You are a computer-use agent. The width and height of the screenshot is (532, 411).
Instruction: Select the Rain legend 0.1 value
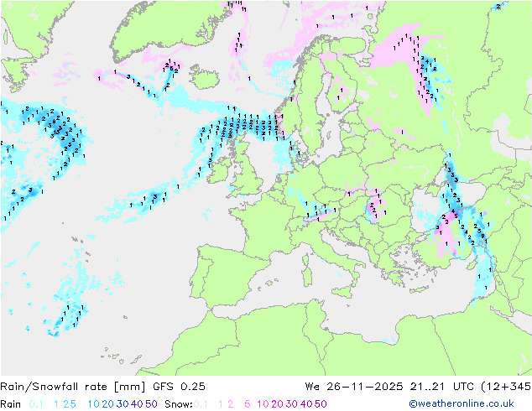pos(36,404)
